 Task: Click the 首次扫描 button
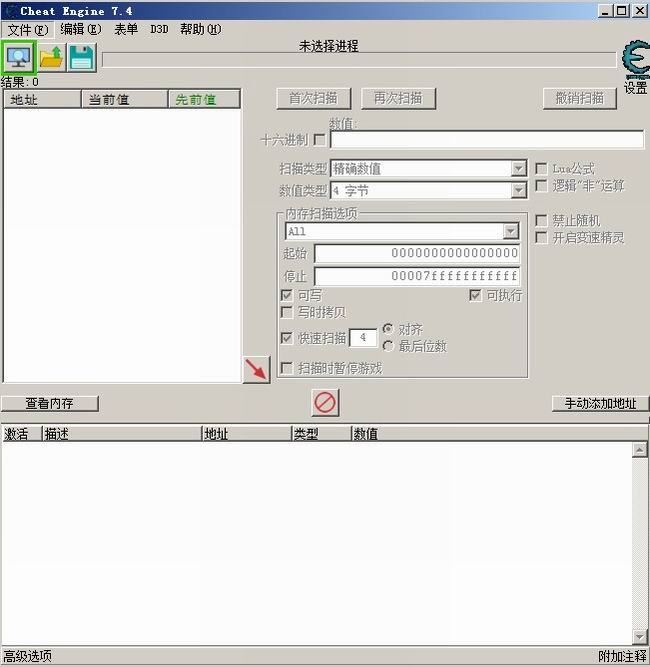tap(314, 99)
